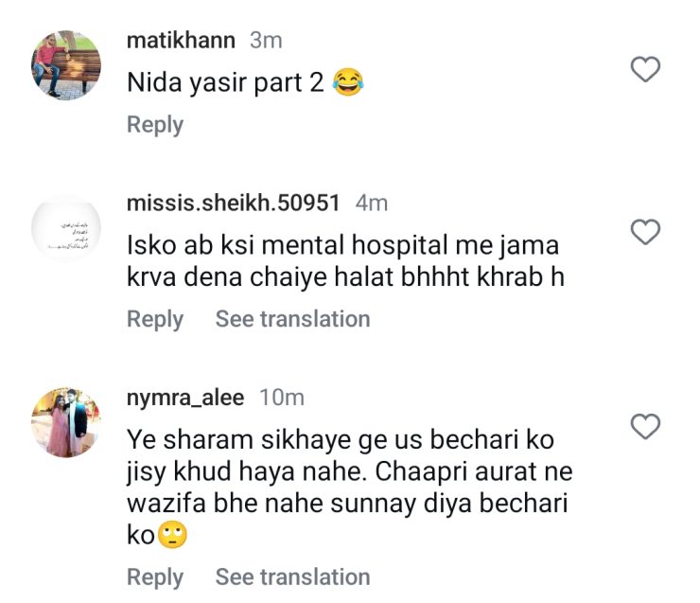See translation of nymra_alee's comment
Screen dimensions: 700x603
(292, 576)
